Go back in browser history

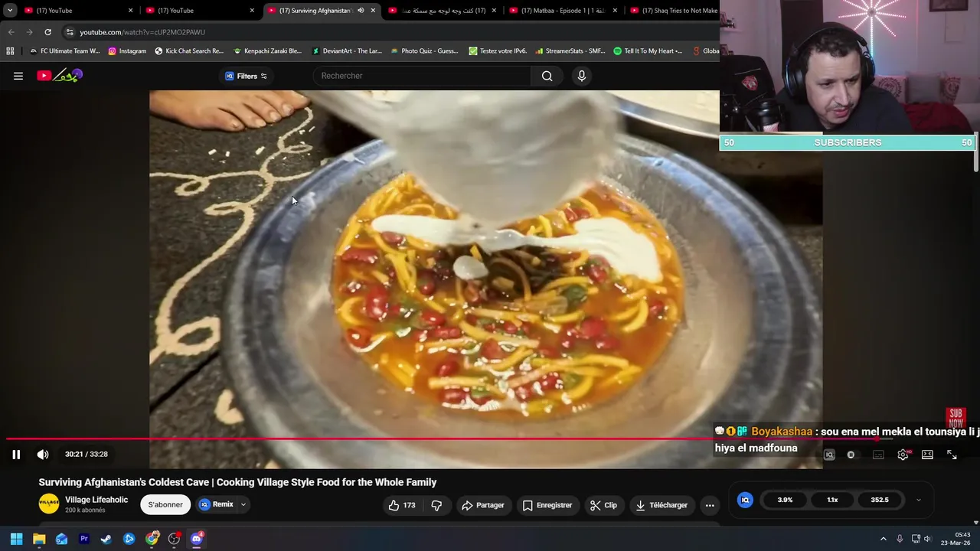(x=11, y=32)
